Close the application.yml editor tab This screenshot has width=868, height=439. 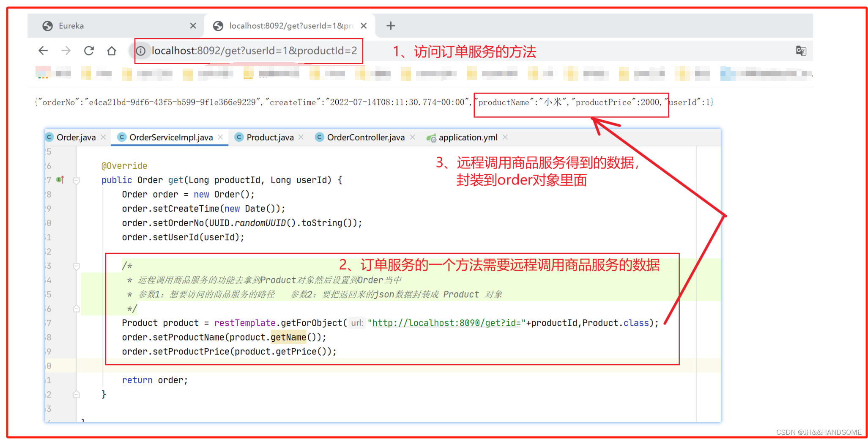tap(505, 137)
